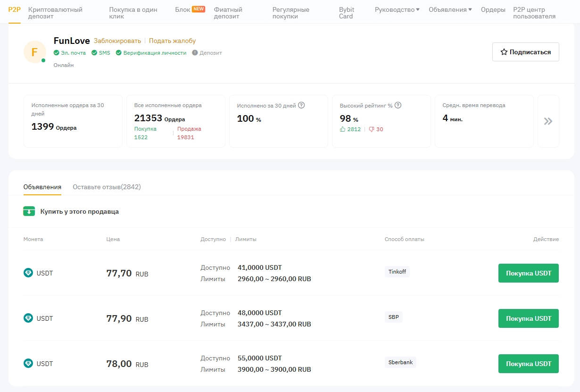This screenshot has height=392, width=580.
Task: Click the Заблокировать link
Action: 117,41
